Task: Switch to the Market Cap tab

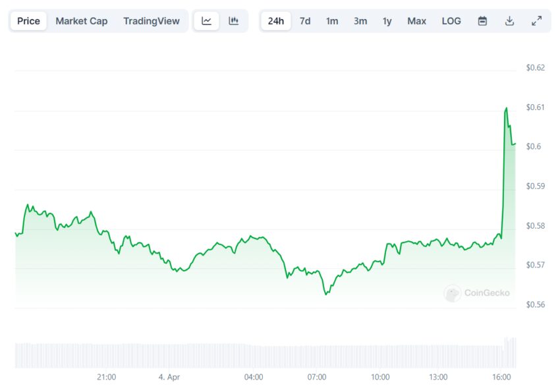Action: [82, 21]
